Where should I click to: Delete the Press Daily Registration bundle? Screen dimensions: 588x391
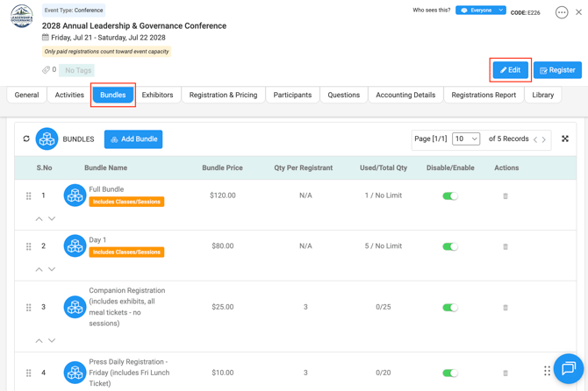click(506, 373)
